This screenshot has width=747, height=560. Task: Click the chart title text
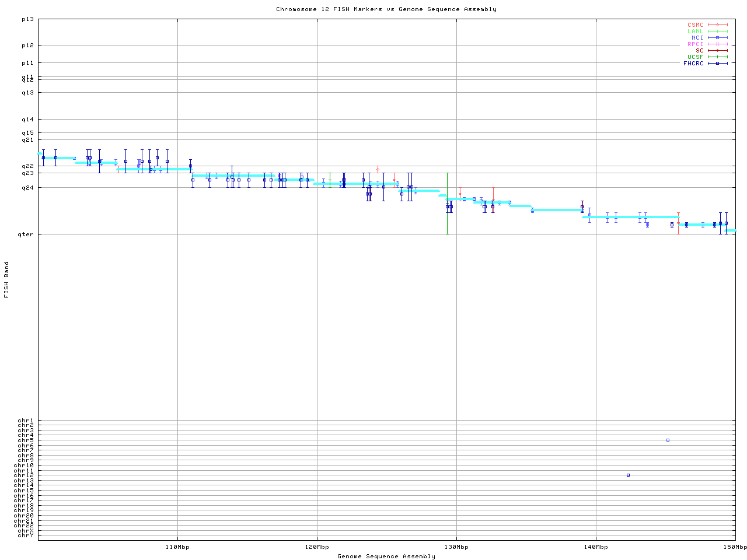click(x=386, y=9)
